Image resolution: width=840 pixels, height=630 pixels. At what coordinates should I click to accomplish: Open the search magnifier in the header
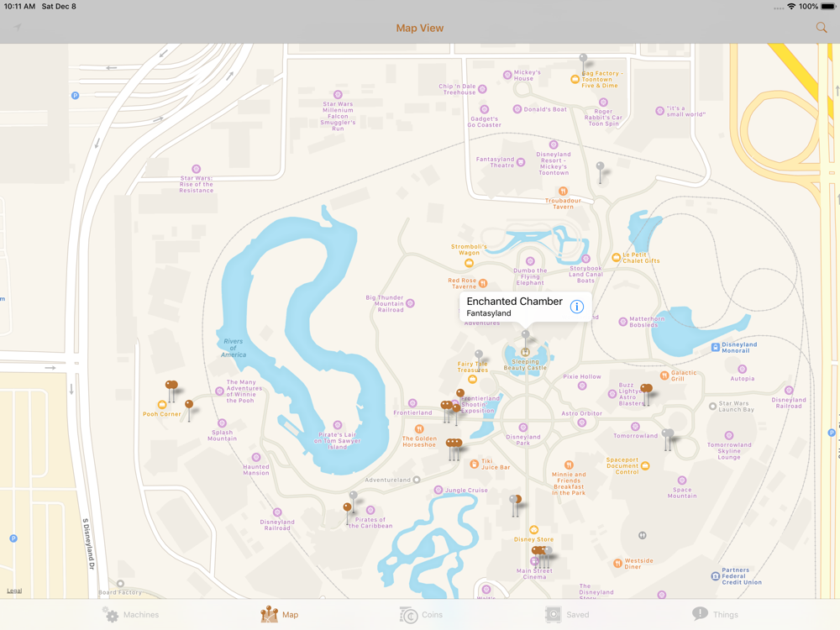(x=821, y=28)
